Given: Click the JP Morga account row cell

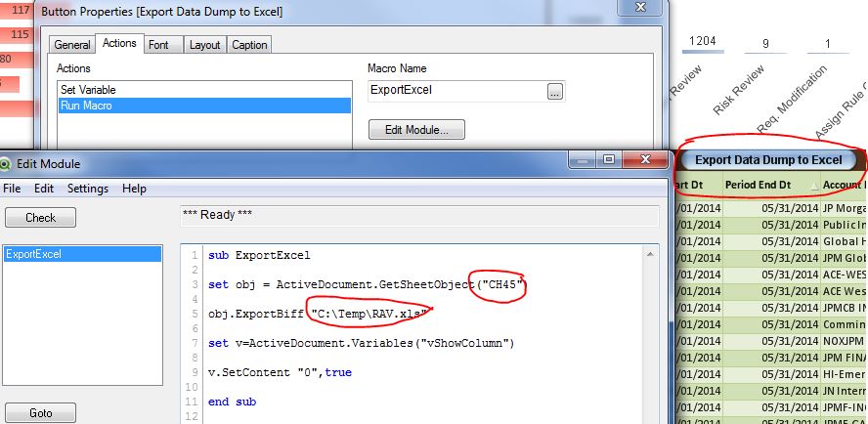Looking at the screenshot, I should pyautogui.click(x=845, y=208).
